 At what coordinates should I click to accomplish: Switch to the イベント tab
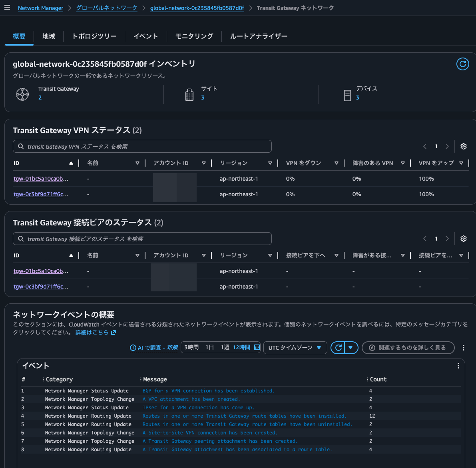click(x=146, y=36)
